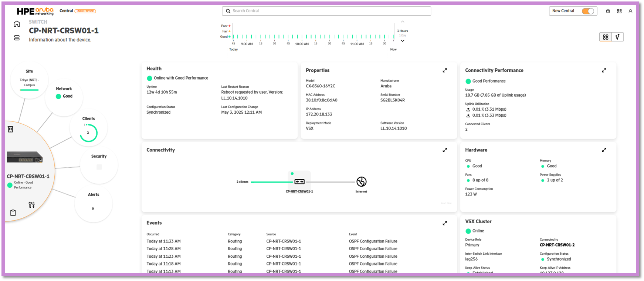
Task: Open the help question mark icon
Action: point(608,11)
